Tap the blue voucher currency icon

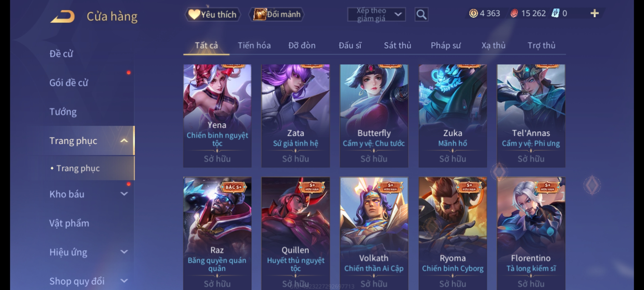tap(555, 13)
